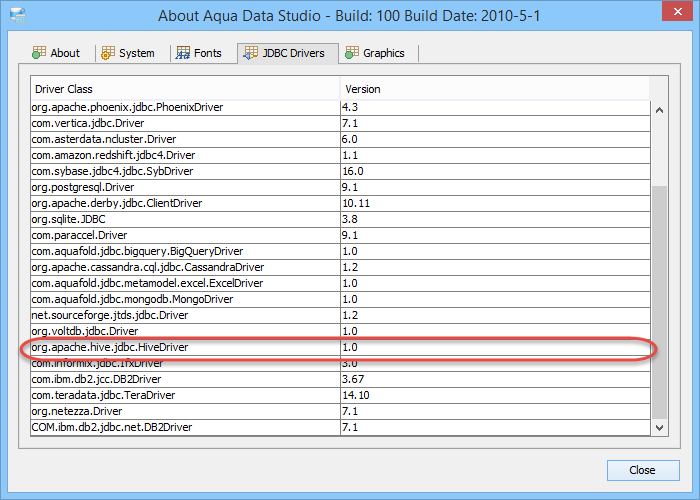
Task: Sort by the Driver Class column header
Action: [x=185, y=89]
